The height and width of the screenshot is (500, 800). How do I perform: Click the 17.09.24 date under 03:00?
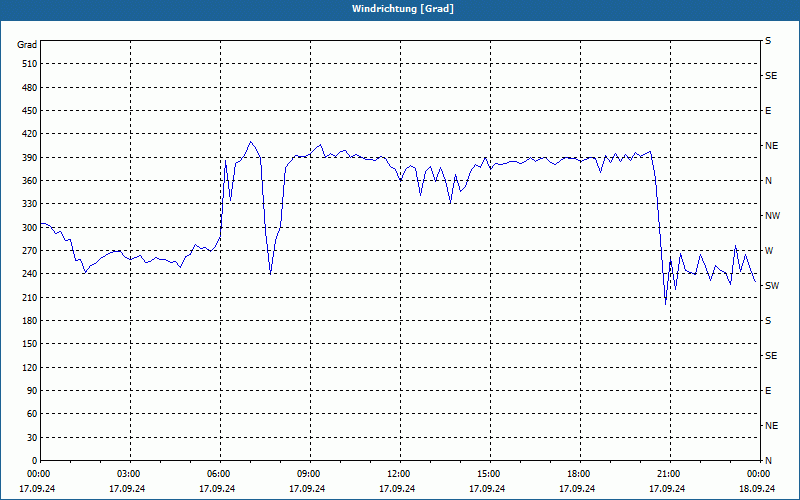coord(127,488)
